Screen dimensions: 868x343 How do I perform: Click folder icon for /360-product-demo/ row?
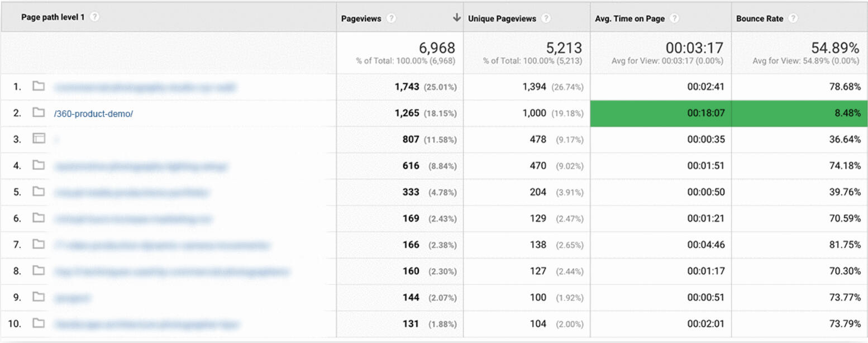click(39, 113)
